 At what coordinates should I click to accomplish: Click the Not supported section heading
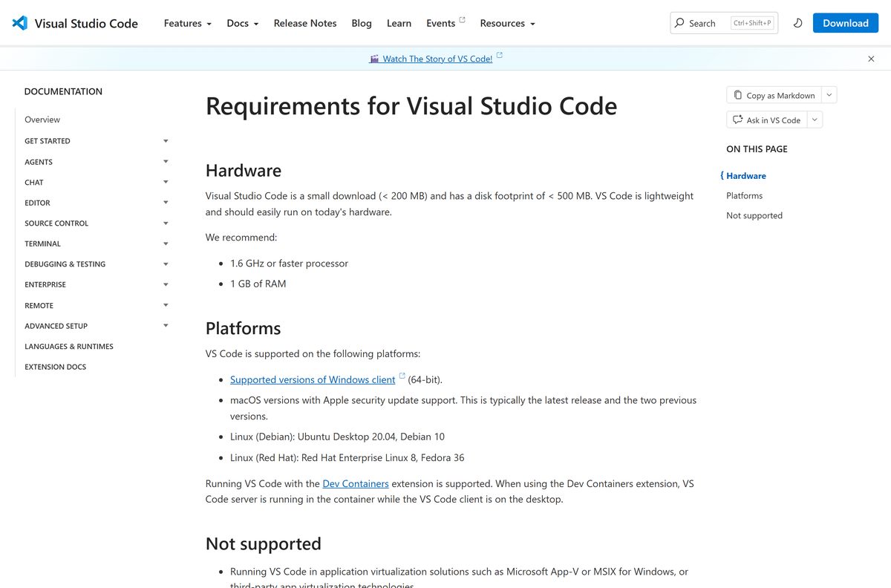(x=264, y=543)
